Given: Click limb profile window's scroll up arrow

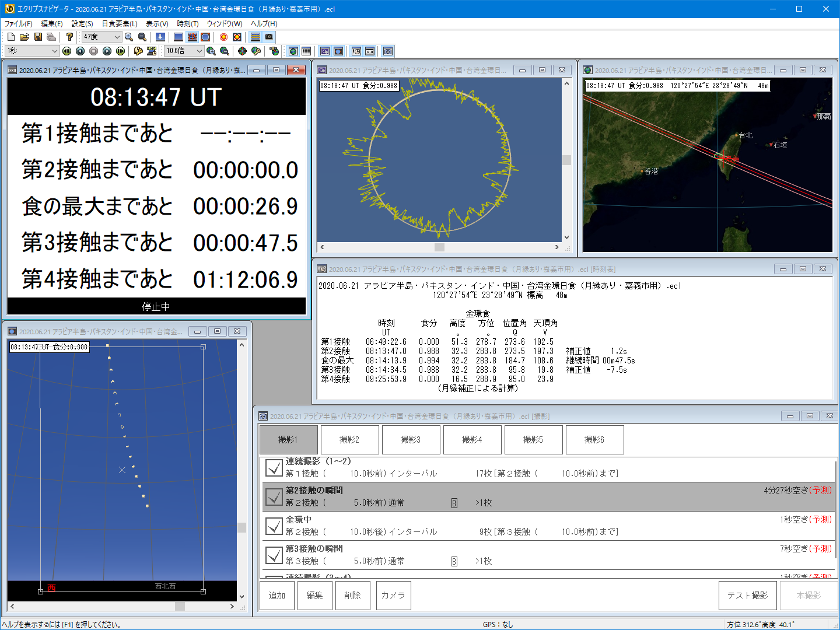Looking at the screenshot, I should pos(566,83).
